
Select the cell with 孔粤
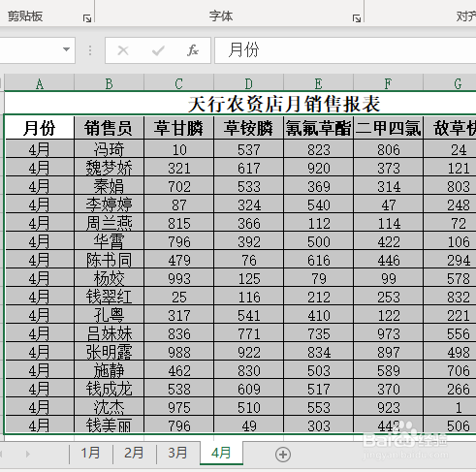[x=110, y=315]
